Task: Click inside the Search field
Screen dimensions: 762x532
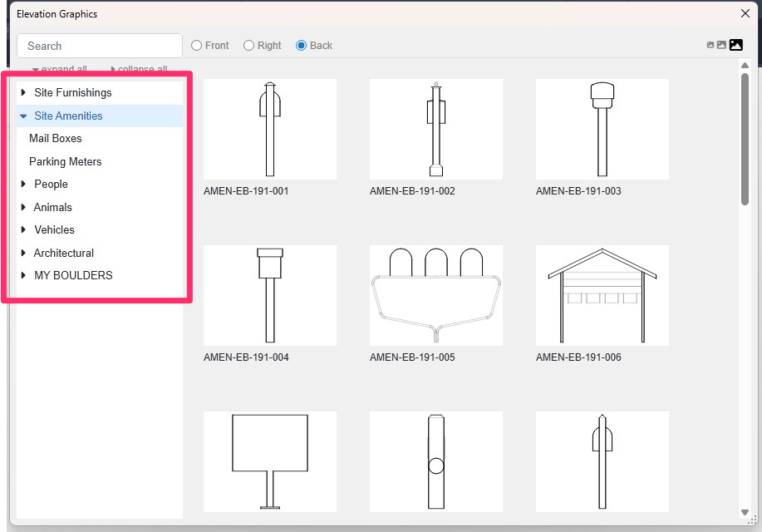Action: (x=99, y=46)
